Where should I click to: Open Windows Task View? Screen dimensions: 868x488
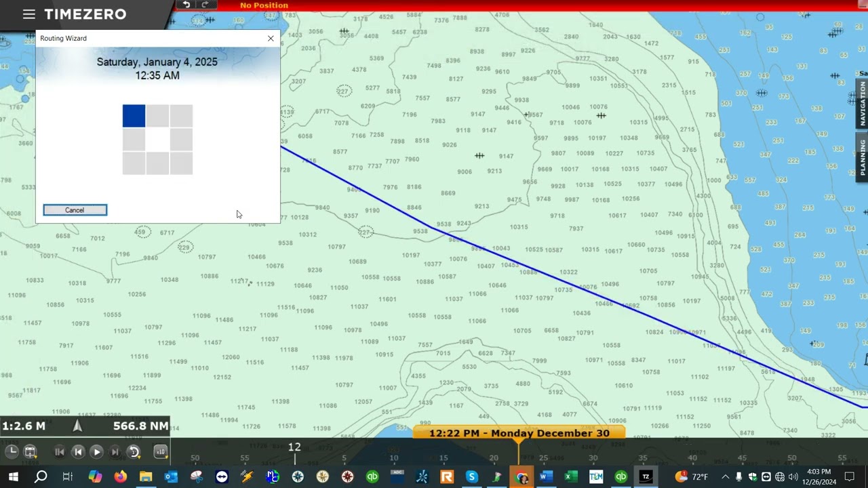(x=67, y=477)
